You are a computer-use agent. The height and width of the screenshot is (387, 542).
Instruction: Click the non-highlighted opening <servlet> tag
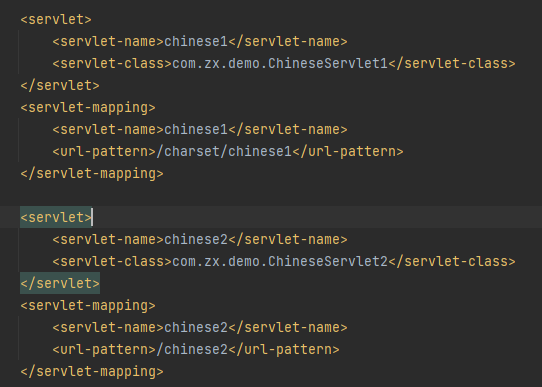[x=56, y=19]
